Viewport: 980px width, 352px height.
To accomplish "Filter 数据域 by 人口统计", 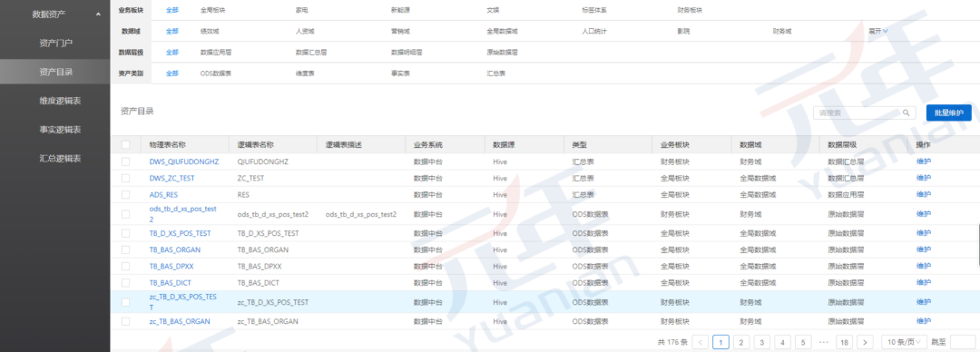I will [593, 31].
